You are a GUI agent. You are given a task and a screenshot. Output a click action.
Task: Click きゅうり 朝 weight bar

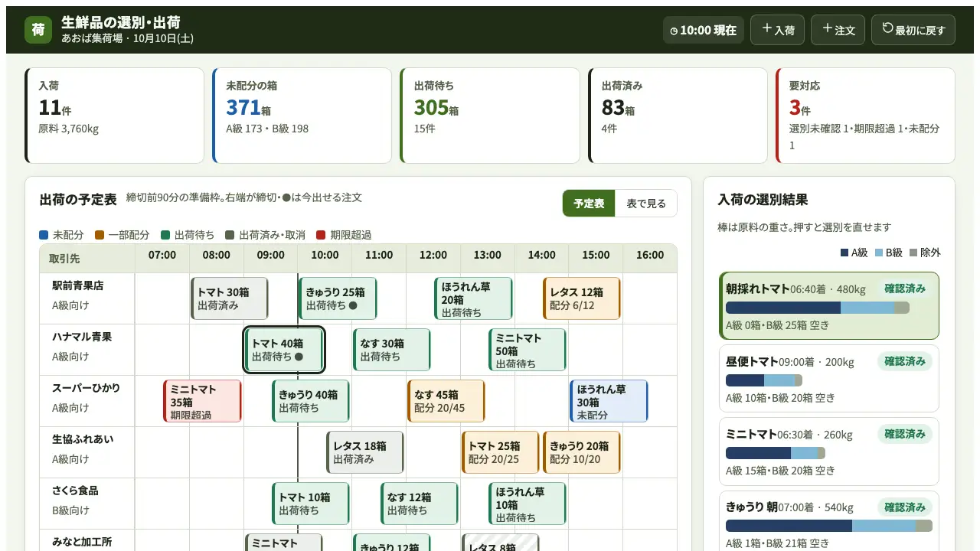tap(829, 526)
